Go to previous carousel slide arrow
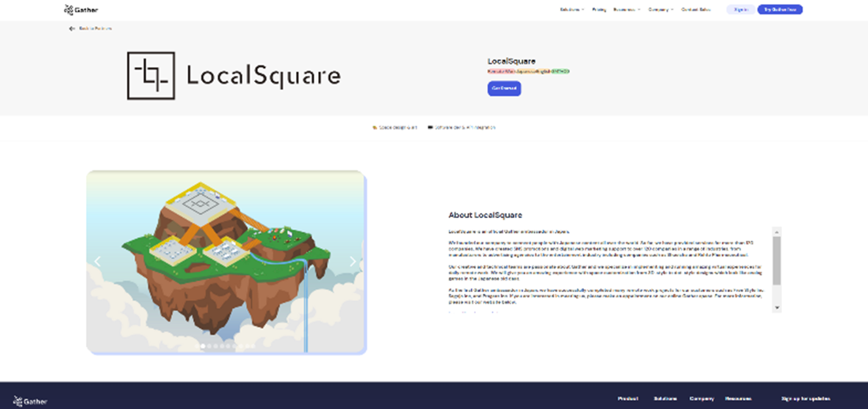This screenshot has height=409, width=868. (97, 261)
